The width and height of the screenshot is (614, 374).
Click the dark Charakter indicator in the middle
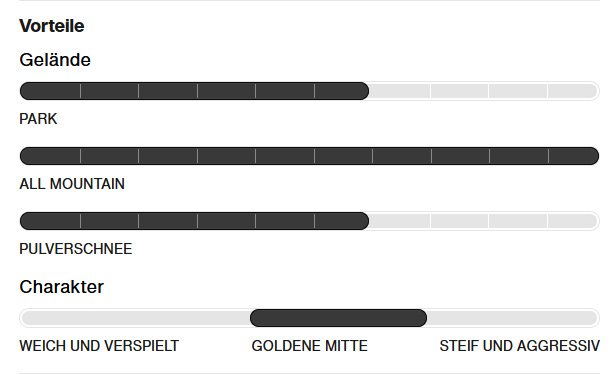(x=338, y=318)
